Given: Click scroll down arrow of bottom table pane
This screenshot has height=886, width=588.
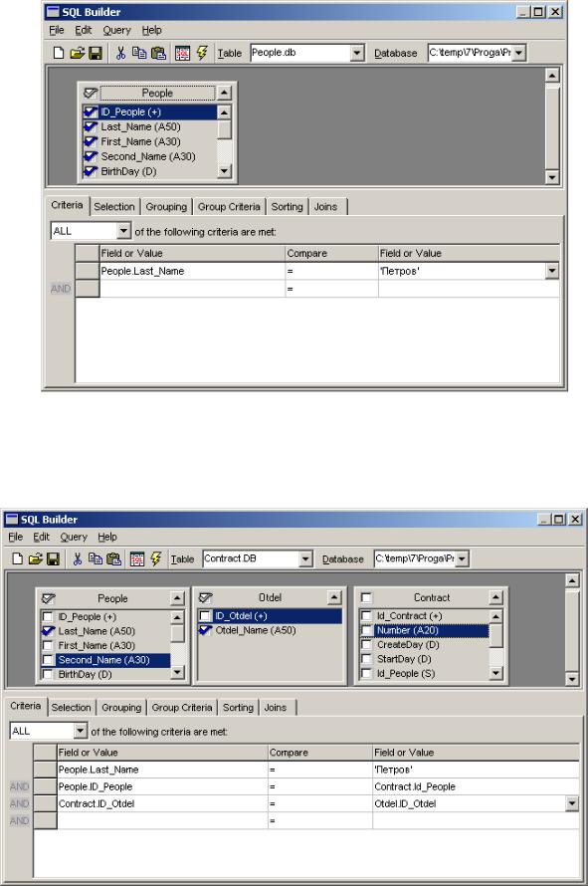Looking at the screenshot, I should tap(572, 679).
